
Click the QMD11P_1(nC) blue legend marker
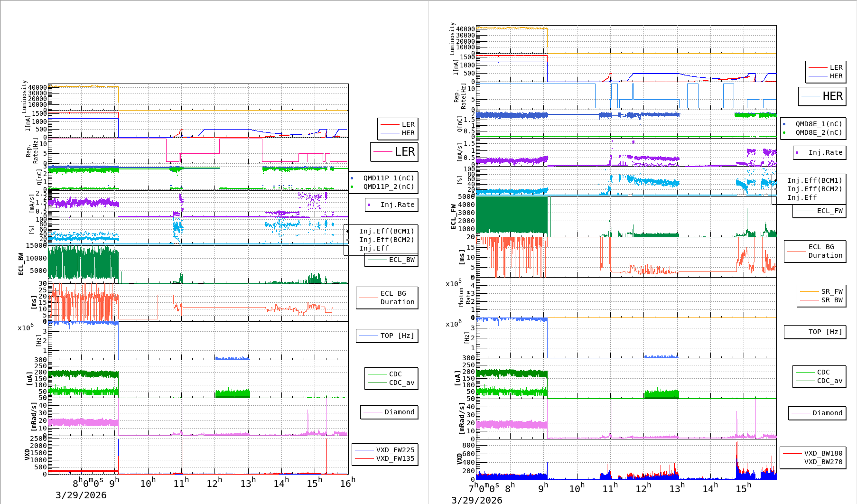click(x=352, y=178)
